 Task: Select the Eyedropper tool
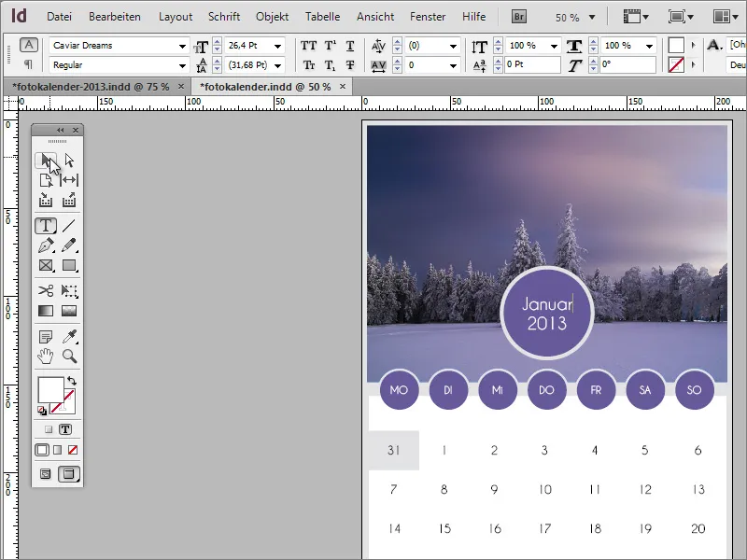pyautogui.click(x=69, y=337)
